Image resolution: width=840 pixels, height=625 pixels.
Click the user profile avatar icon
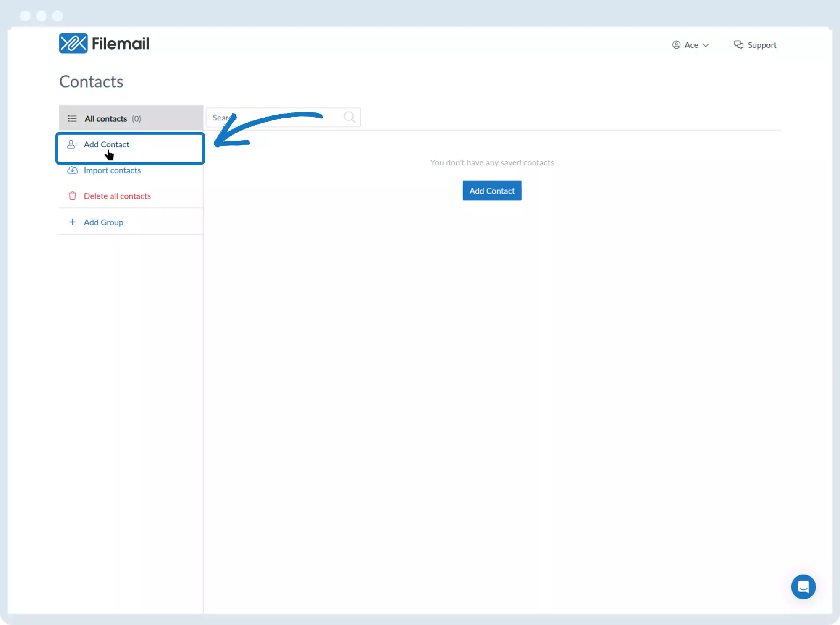tap(676, 45)
